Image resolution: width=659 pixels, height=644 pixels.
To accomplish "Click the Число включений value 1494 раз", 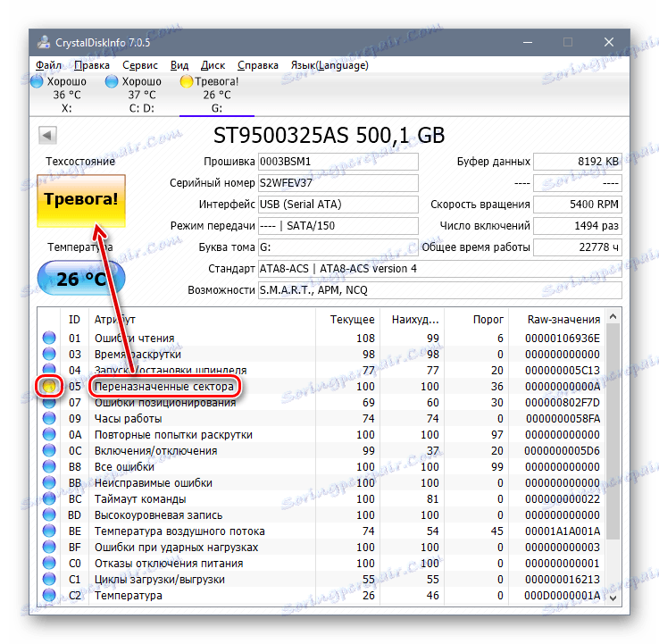I will [578, 226].
